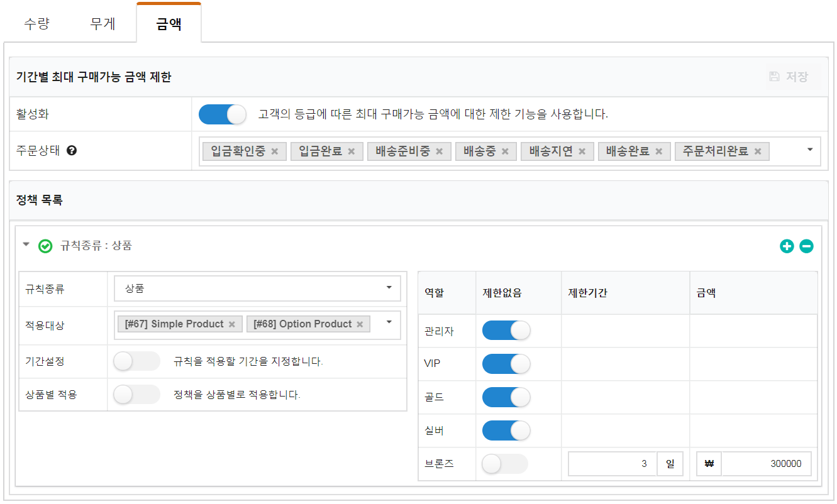
Task: Remove [#67] Simple Product from 적용대상
Action: [x=232, y=324]
